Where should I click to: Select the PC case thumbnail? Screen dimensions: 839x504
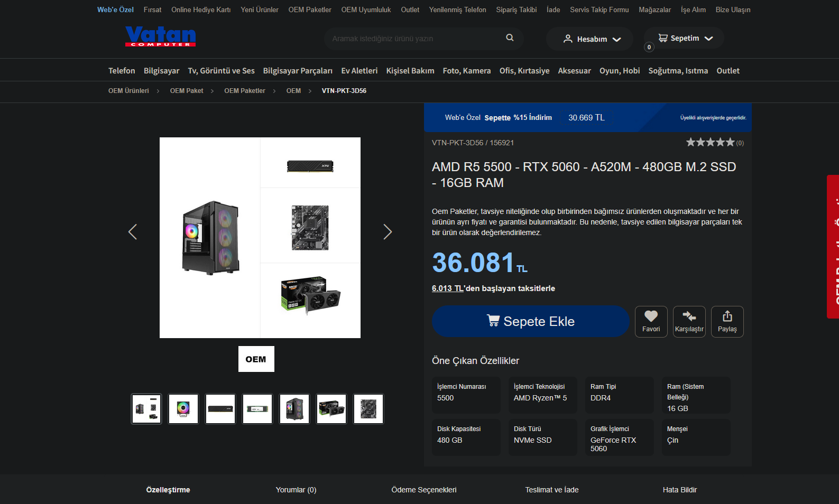(x=294, y=409)
